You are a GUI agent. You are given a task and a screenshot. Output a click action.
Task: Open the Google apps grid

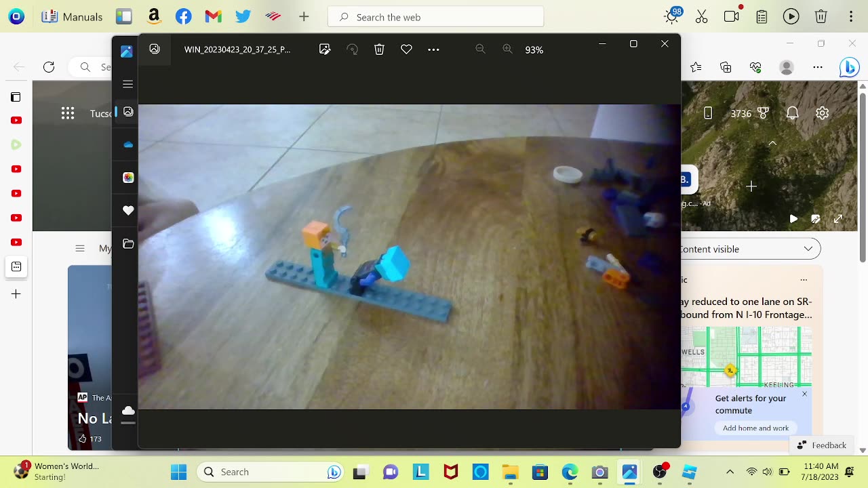coord(68,113)
